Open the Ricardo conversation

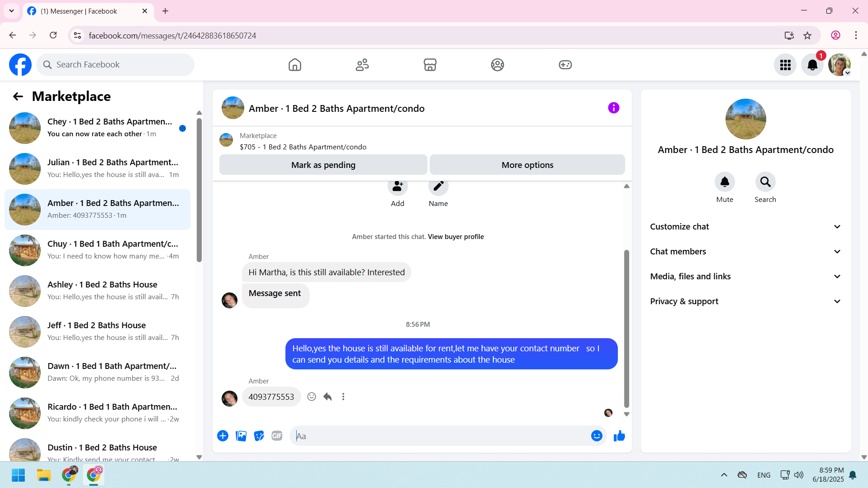click(x=97, y=413)
